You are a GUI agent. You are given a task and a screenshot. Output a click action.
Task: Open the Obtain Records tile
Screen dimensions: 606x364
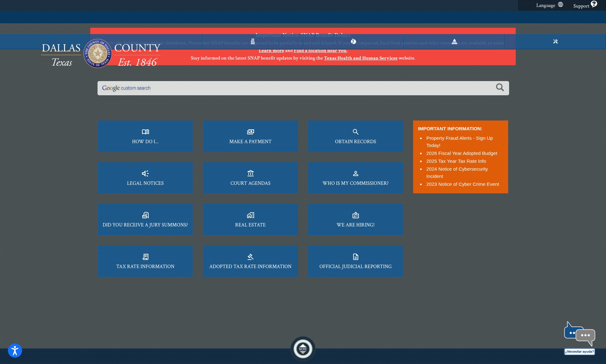pos(355,136)
